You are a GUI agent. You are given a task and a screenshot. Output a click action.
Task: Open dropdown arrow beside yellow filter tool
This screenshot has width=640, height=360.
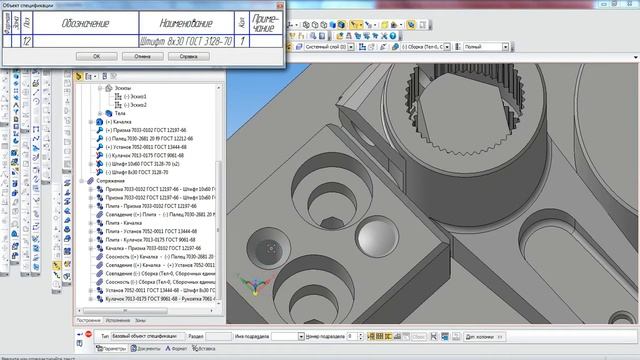click(x=361, y=25)
